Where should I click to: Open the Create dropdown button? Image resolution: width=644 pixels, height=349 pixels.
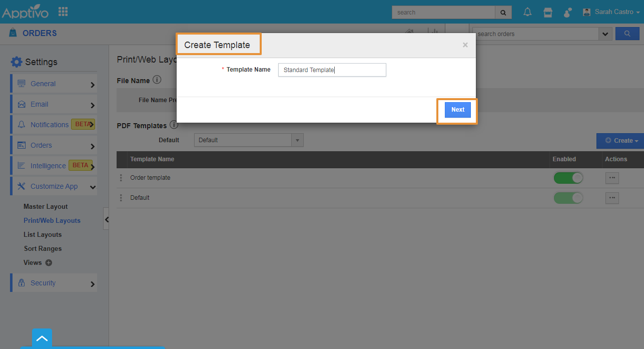620,141
